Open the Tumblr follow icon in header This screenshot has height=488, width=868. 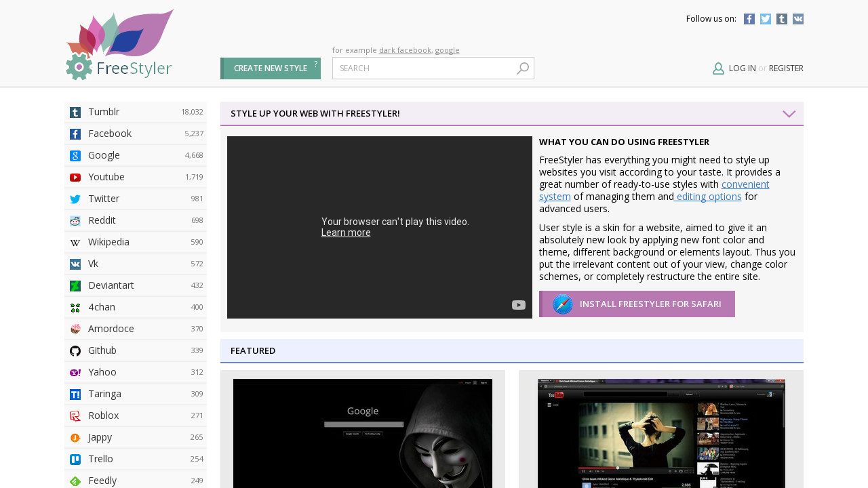coord(782,19)
